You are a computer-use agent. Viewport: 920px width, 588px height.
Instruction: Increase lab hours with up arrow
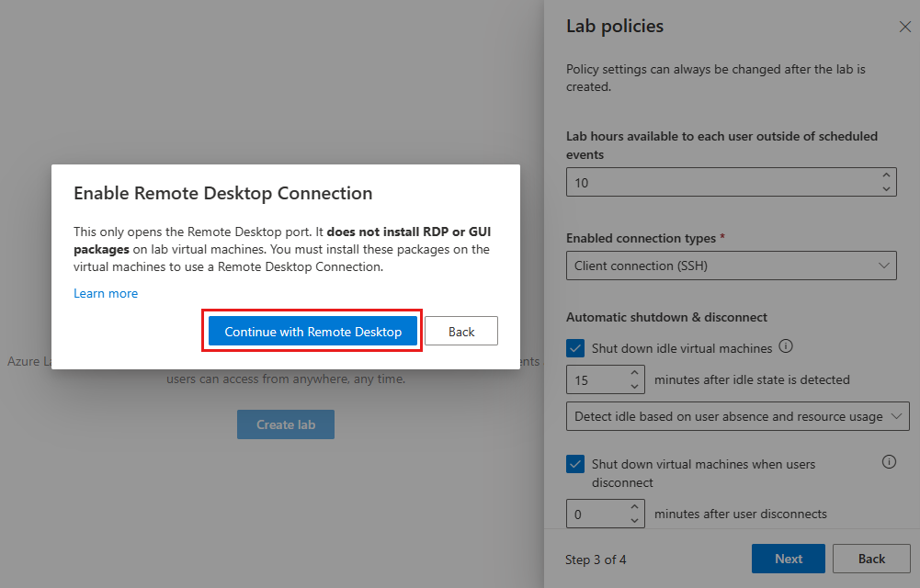tap(886, 175)
